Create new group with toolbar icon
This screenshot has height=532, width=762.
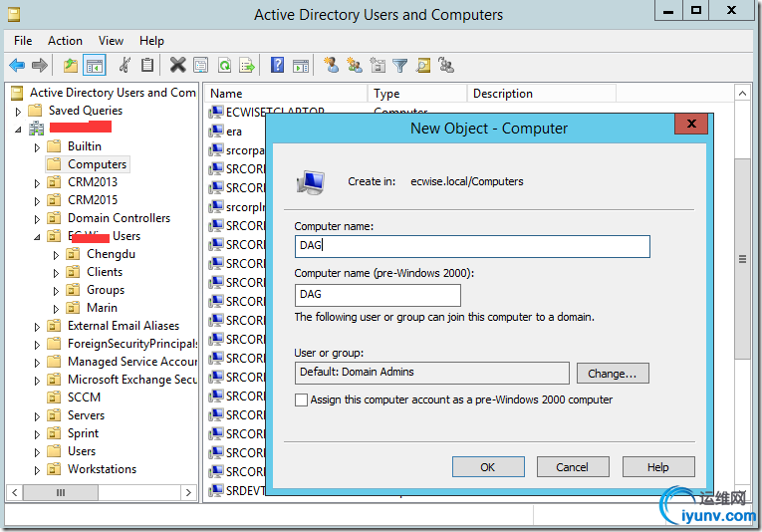tap(355, 65)
